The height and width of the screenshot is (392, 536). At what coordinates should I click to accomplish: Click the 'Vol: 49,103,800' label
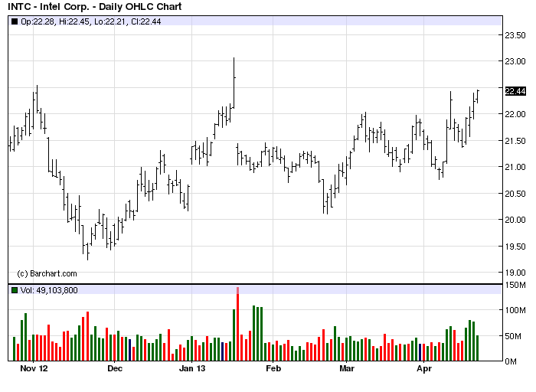(49, 290)
